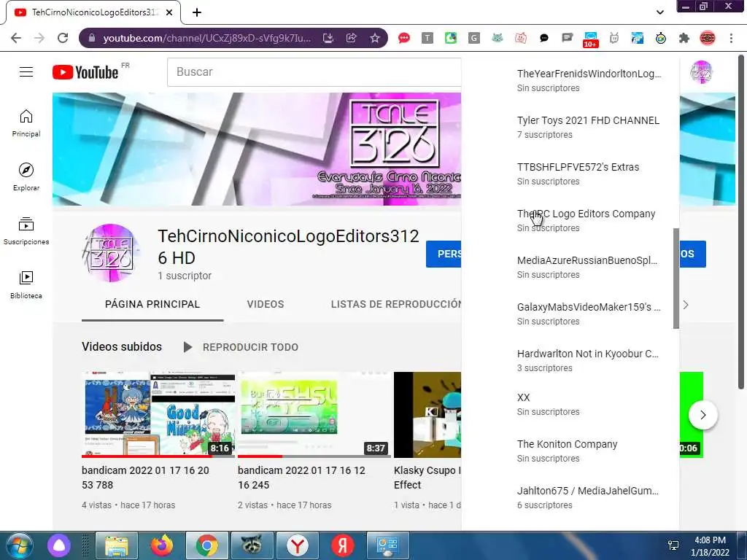Open the account avatar in YouTube header

(701, 72)
